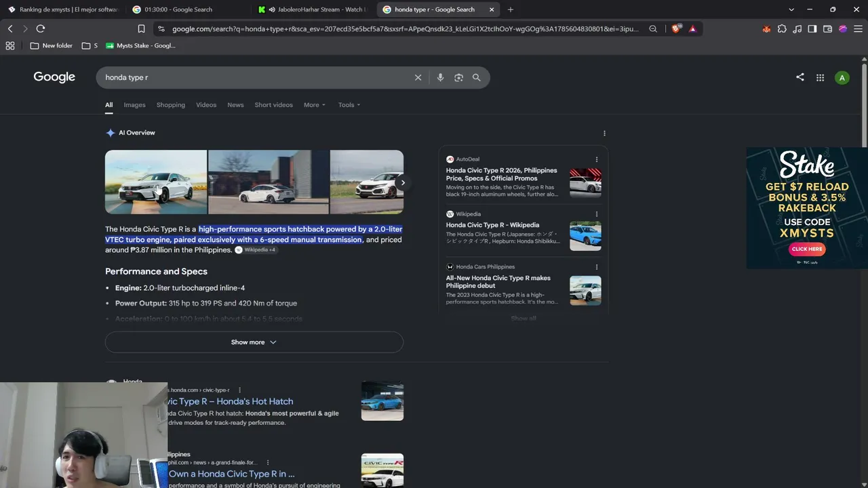This screenshot has height=488, width=868.
Task: Go back to the previous page
Action: pyautogui.click(x=10, y=28)
